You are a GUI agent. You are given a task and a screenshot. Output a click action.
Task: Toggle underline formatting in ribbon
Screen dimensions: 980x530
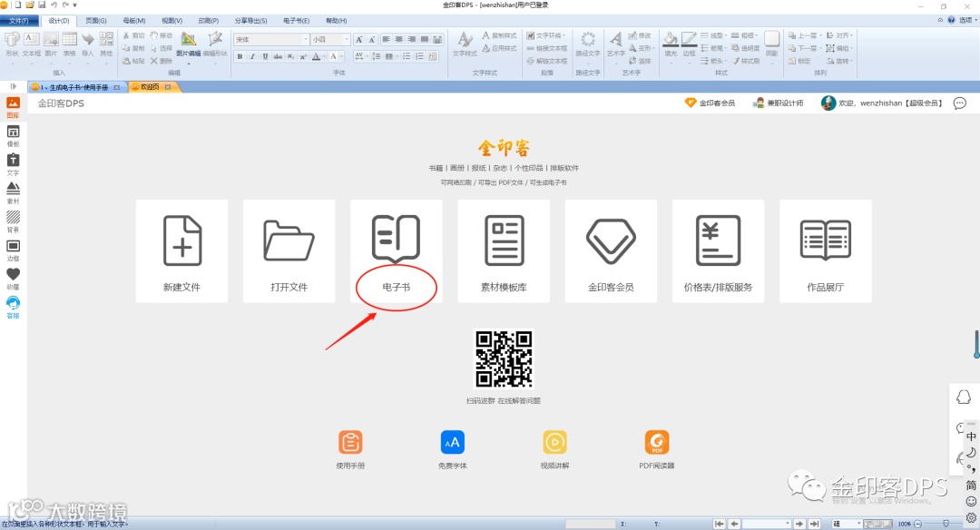pos(265,56)
